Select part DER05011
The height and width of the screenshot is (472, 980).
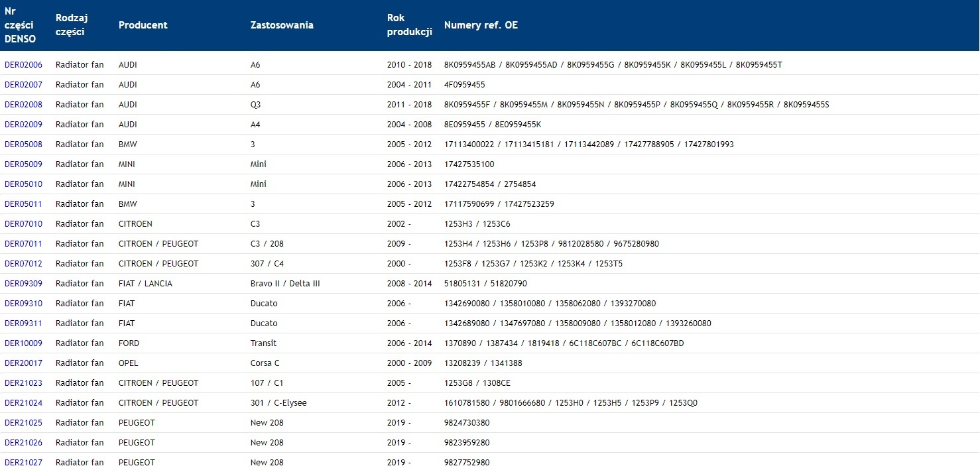click(x=23, y=204)
